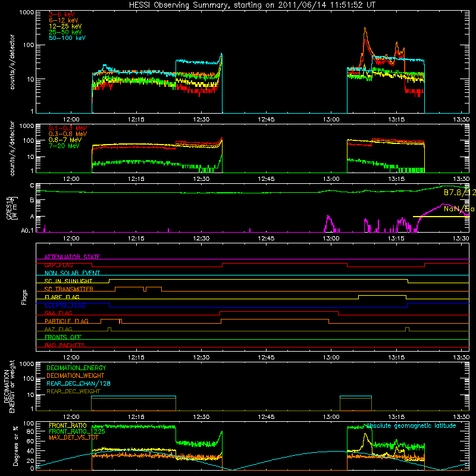Screen dimensions: 476x476
Task: Click the orange '6-12 keV' legend label
Action: 64,20
